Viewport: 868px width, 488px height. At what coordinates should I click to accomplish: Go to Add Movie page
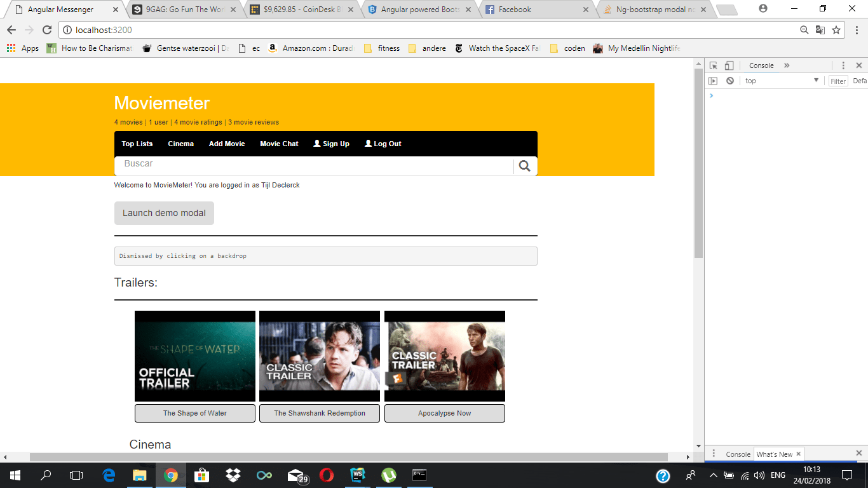coord(227,144)
